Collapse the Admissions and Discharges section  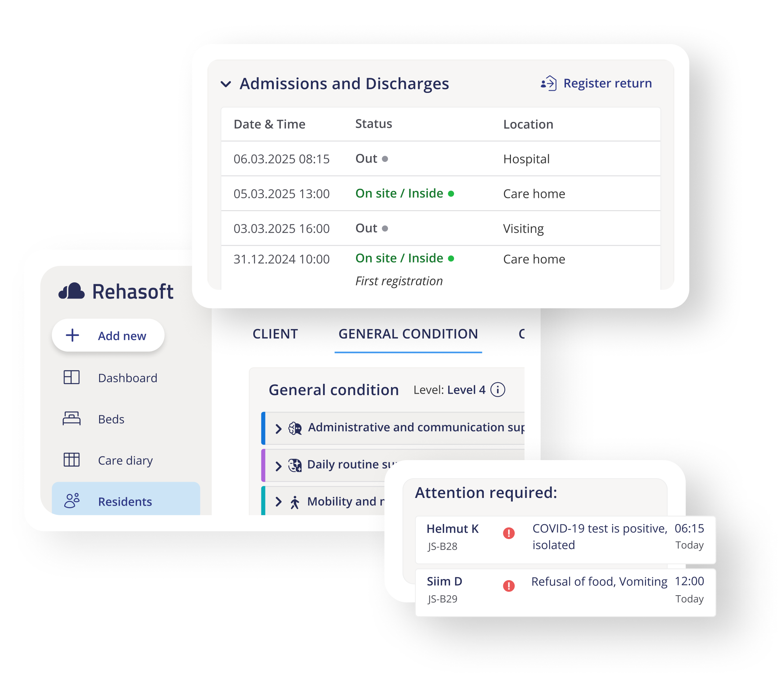[226, 84]
